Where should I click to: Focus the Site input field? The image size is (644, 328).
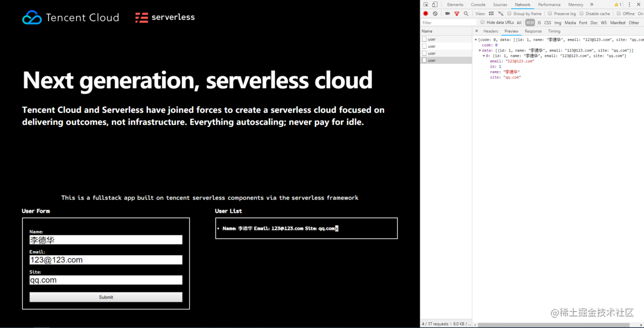(106, 280)
